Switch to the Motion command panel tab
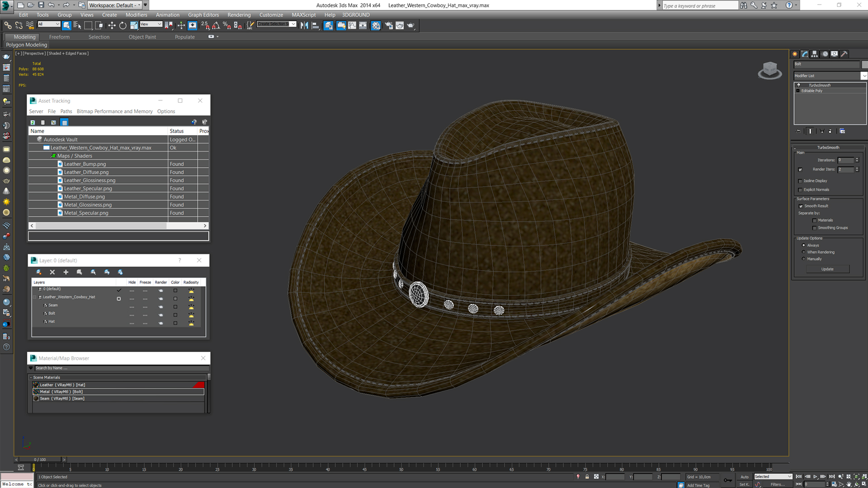 pyautogui.click(x=825, y=54)
